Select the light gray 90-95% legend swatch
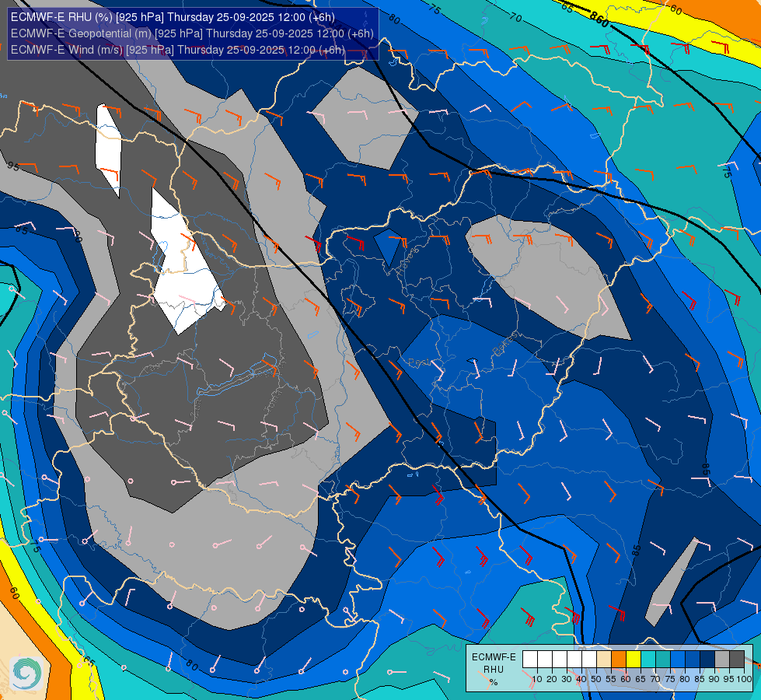The image size is (761, 700). tap(722, 660)
